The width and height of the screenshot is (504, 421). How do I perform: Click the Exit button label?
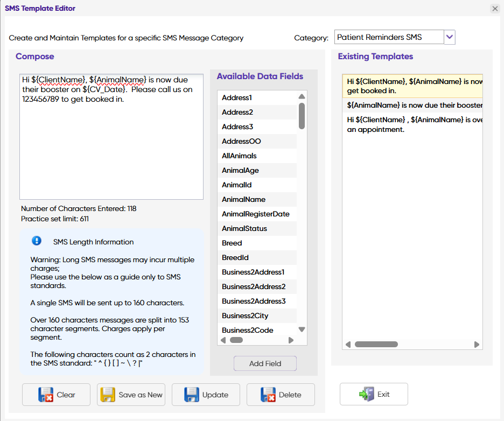point(383,394)
